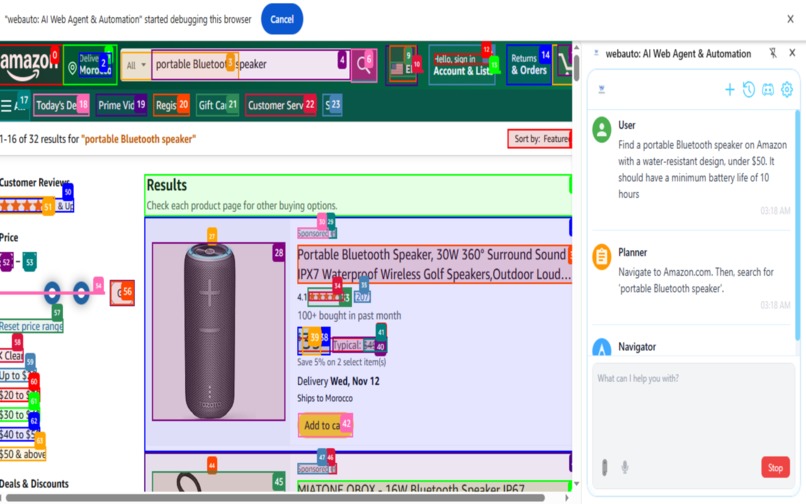Click the delivery location pin icon
This screenshot has height=504, width=806.
pos(72,68)
